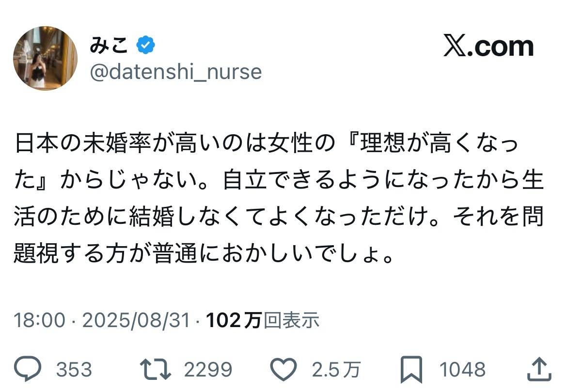
Task: Click the 353 replies count
Action: (74, 370)
